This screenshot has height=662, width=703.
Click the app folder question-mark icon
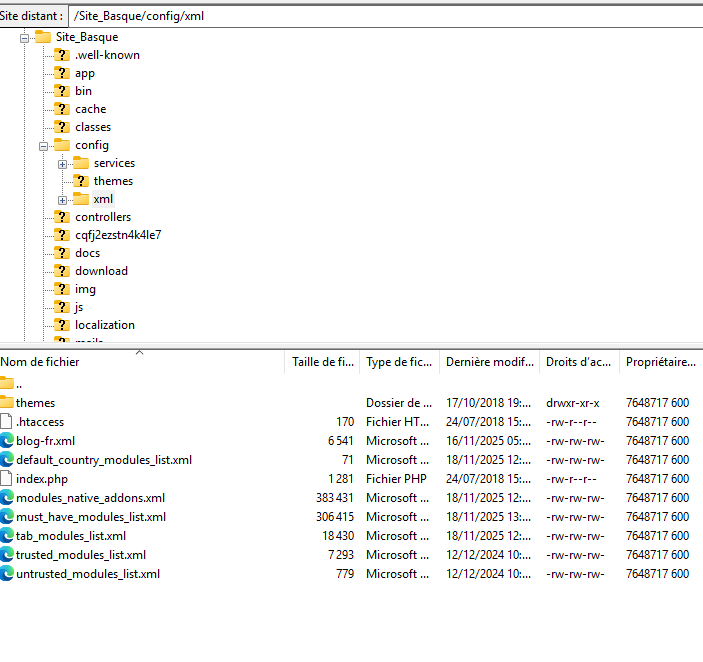(x=62, y=73)
